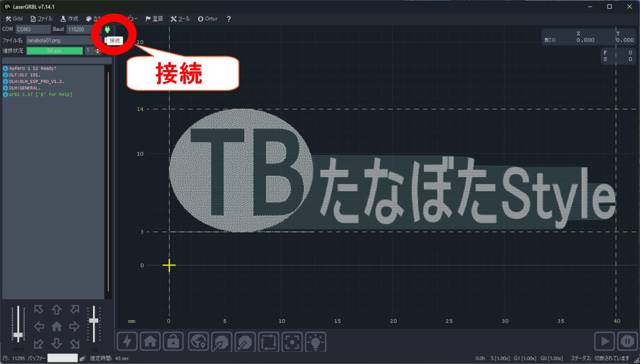The width and height of the screenshot is (640, 364).
Task: Open the 言語 language menu
Action: click(154, 19)
